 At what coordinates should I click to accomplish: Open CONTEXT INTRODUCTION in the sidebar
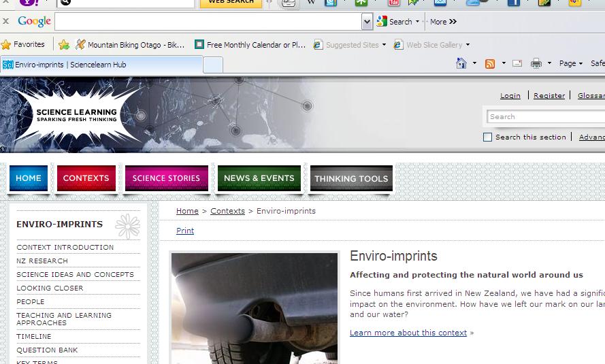point(65,247)
